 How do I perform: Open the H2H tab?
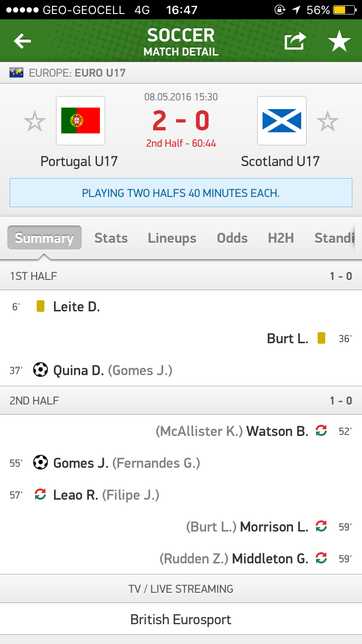point(281,238)
